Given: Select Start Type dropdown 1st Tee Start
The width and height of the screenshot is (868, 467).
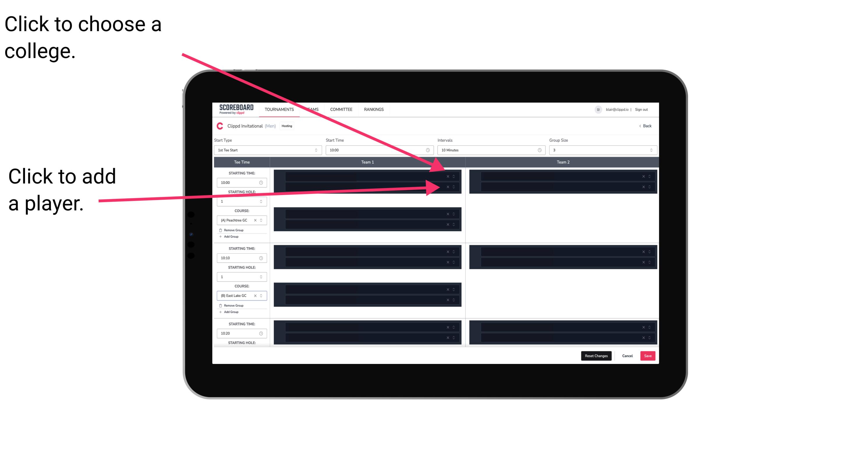Looking at the screenshot, I should [x=267, y=150].
